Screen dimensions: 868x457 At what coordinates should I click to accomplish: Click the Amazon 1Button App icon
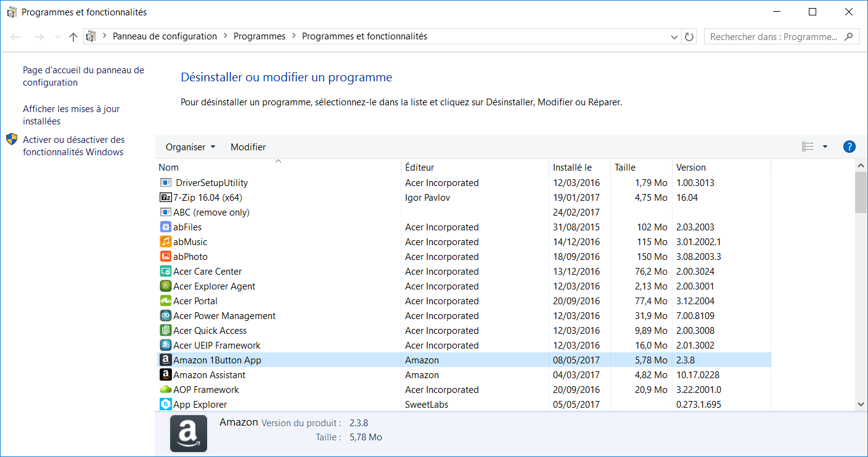pyautogui.click(x=165, y=360)
